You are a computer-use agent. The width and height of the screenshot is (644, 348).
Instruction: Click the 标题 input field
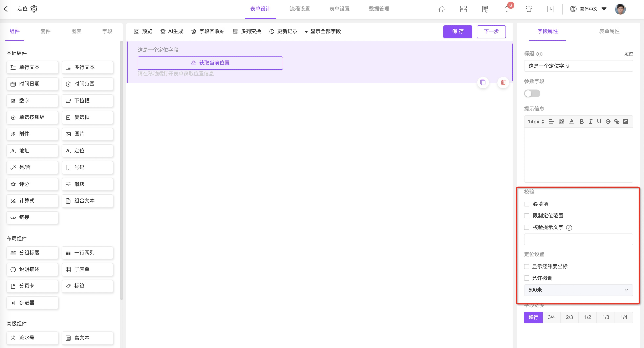578,66
